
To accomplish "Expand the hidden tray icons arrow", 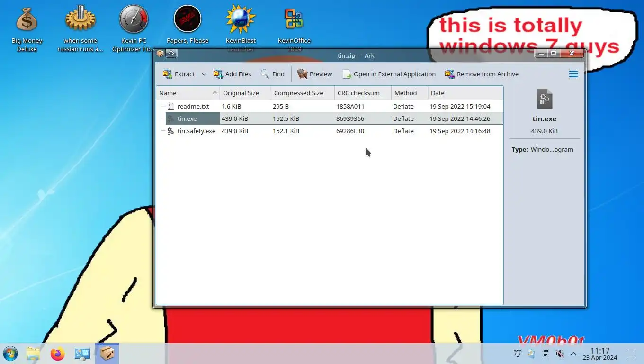I will (573, 354).
